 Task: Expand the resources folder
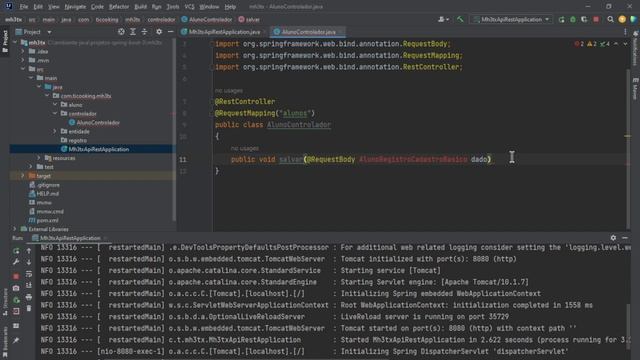[39, 158]
